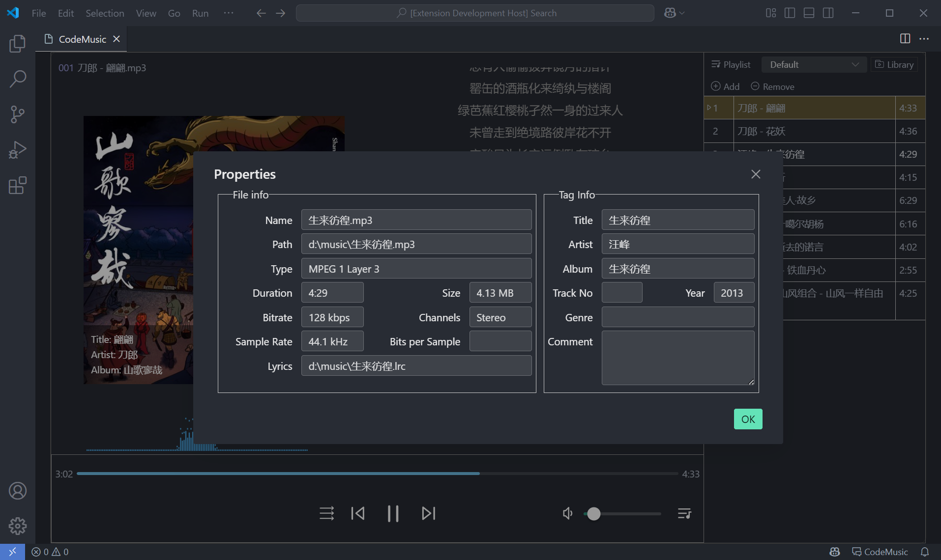The width and height of the screenshot is (941, 560).
Task: Click the Path input field
Action: (416, 244)
